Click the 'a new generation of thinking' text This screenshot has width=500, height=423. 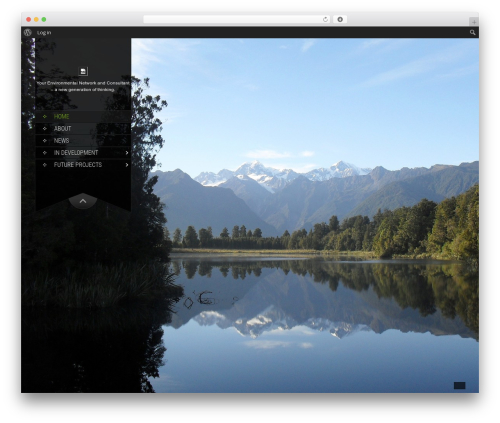click(x=84, y=90)
